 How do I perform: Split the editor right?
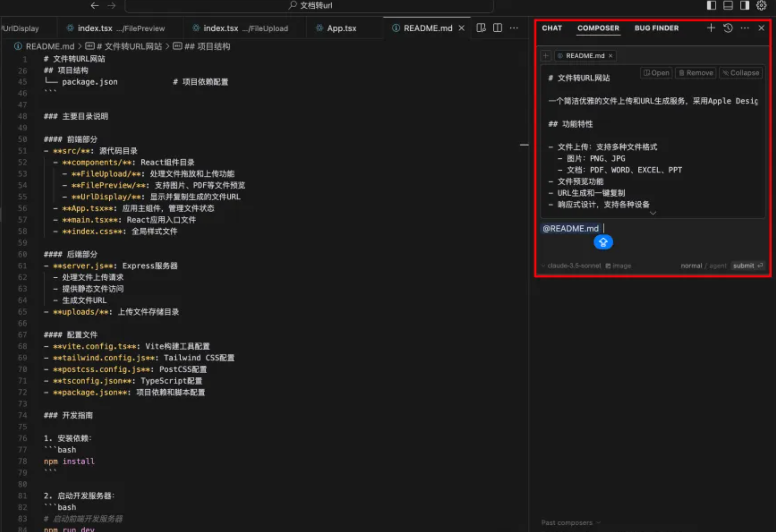pos(498,28)
